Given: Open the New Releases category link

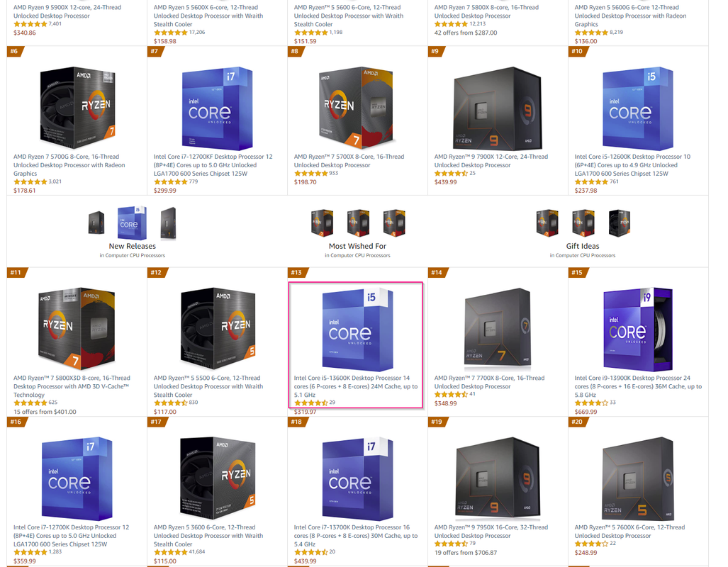Looking at the screenshot, I should [x=133, y=246].
